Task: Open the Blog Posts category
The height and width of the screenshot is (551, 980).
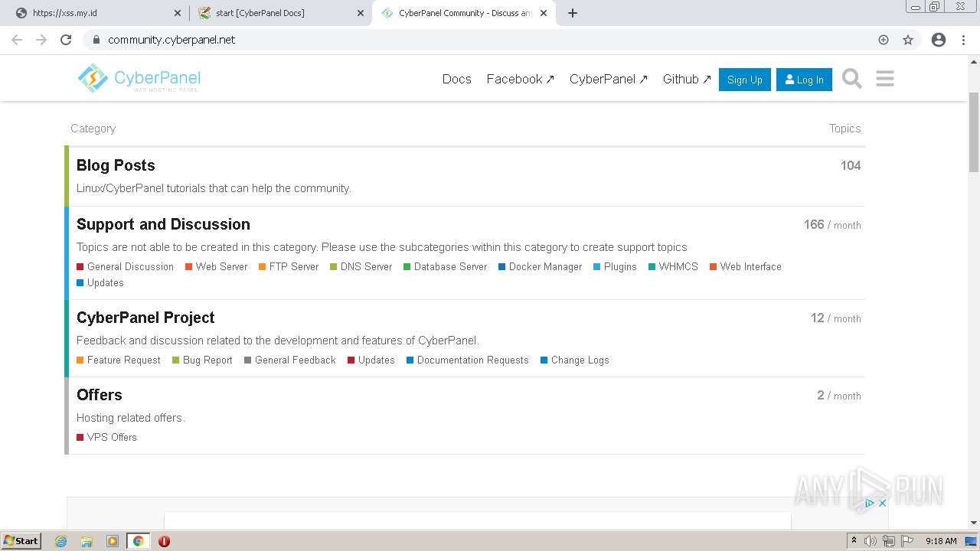Action: coord(116,165)
